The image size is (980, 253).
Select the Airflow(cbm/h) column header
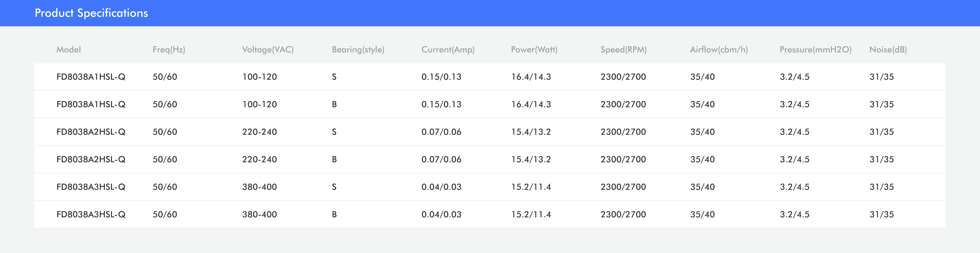click(x=719, y=50)
